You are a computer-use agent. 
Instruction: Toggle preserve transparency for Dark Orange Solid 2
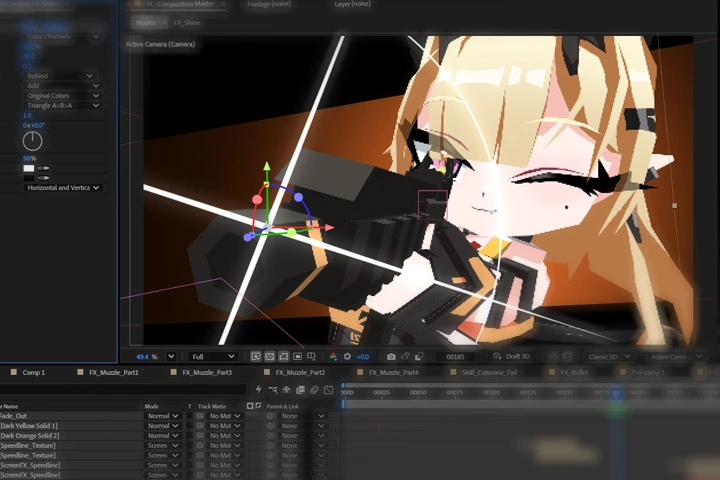(189, 435)
